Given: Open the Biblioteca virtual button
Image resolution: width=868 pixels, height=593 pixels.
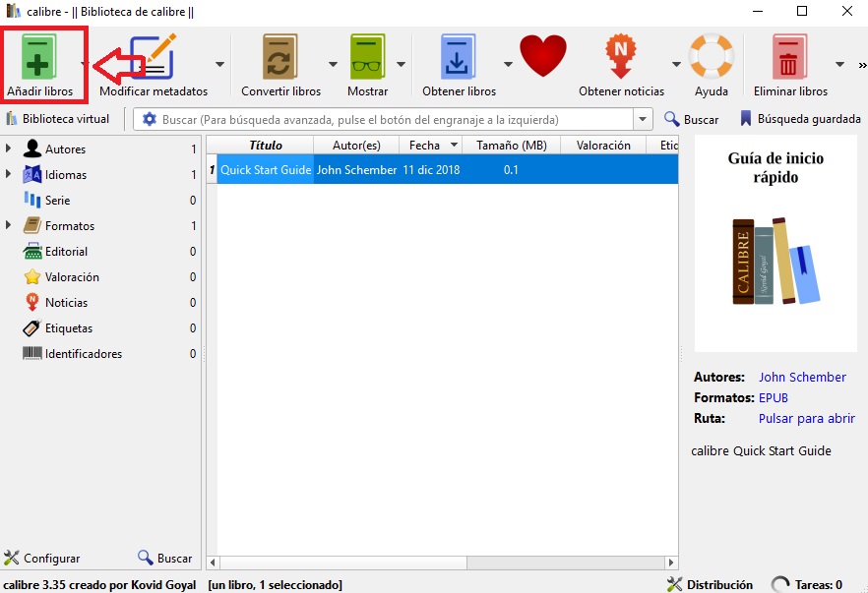Looking at the screenshot, I should (57, 119).
